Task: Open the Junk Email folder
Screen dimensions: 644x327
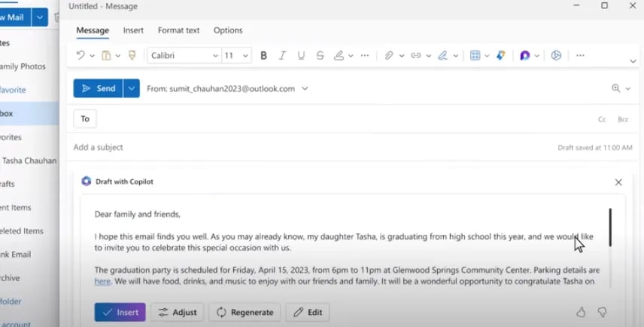Action: (x=16, y=254)
